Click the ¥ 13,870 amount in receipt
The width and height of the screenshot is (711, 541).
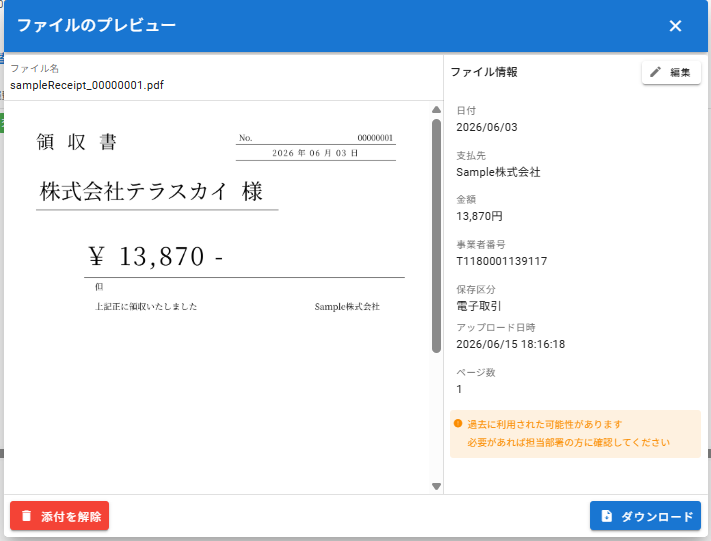156,256
